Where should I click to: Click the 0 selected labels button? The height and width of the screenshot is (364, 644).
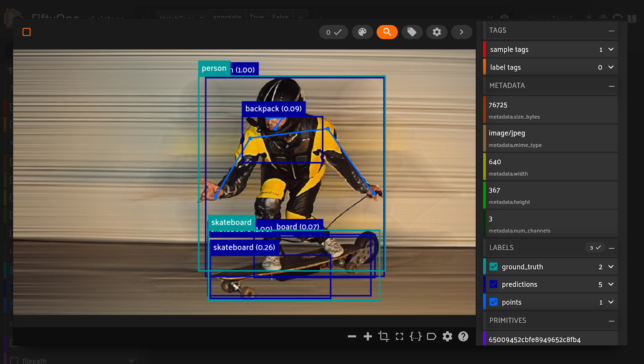333,32
